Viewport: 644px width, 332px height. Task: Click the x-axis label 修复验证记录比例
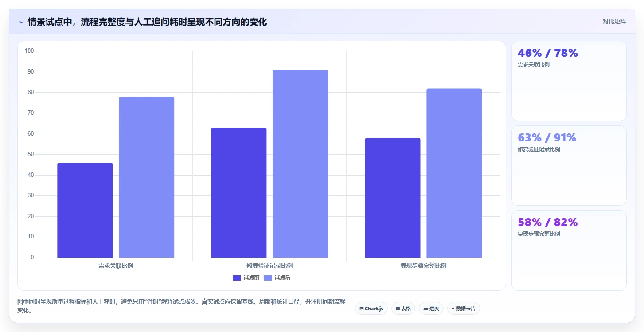(269, 266)
